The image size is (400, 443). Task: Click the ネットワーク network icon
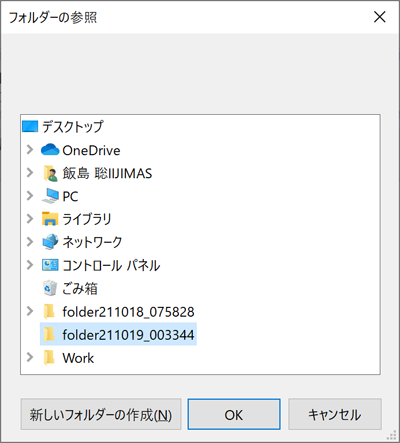[x=50, y=242]
